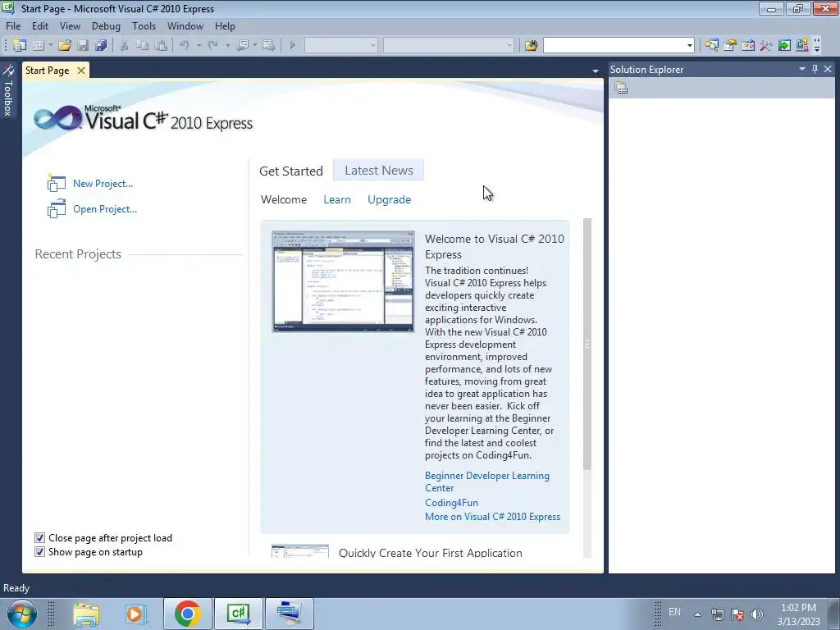This screenshot has width=840, height=630.
Task: Click the Find in Files binoculars icon
Action: pos(531,46)
